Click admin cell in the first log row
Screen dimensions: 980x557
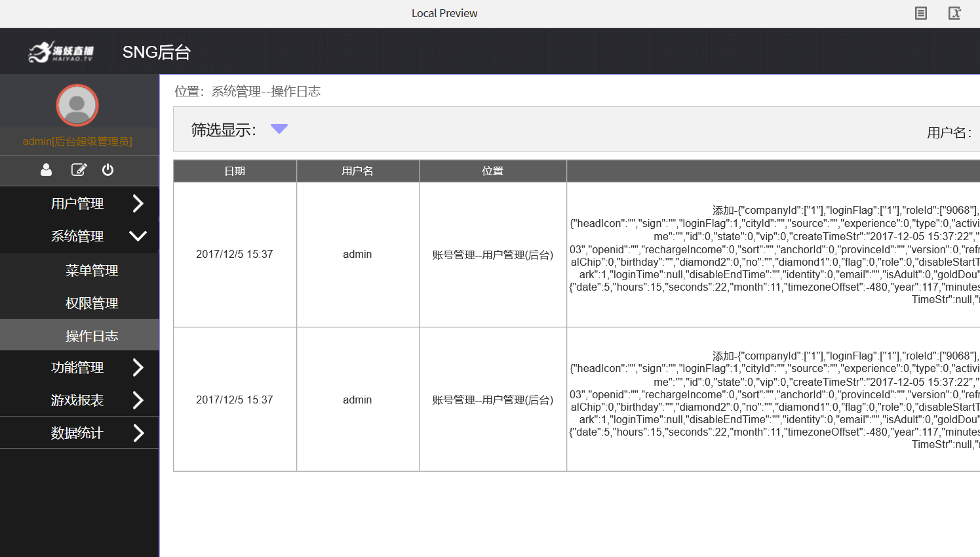[357, 255]
